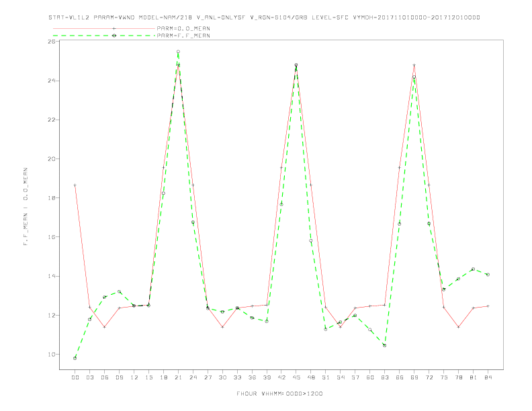Click the x-axis tick label 45
The height and width of the screenshot is (411, 532).
pos(296,377)
